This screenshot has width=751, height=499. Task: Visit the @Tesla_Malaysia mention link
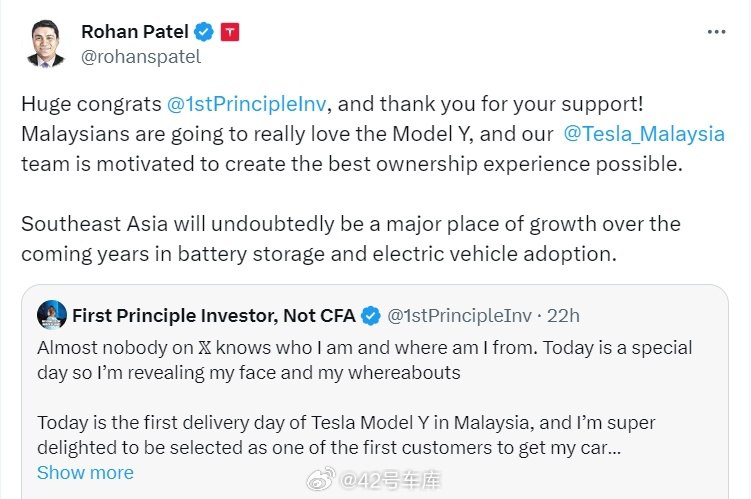(x=644, y=134)
